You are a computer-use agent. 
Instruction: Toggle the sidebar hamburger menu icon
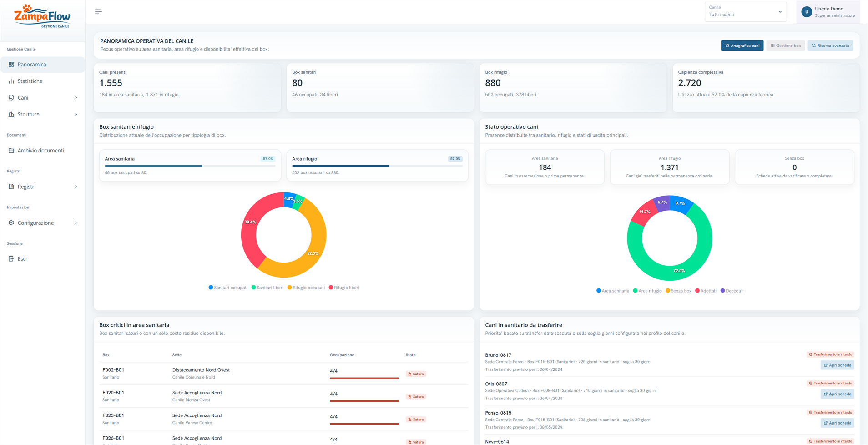[98, 12]
